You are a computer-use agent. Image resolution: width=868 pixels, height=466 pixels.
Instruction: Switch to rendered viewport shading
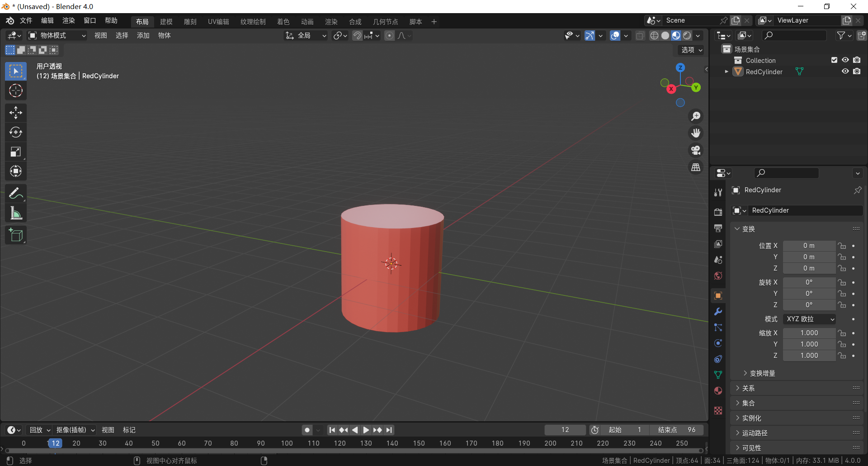(x=687, y=35)
